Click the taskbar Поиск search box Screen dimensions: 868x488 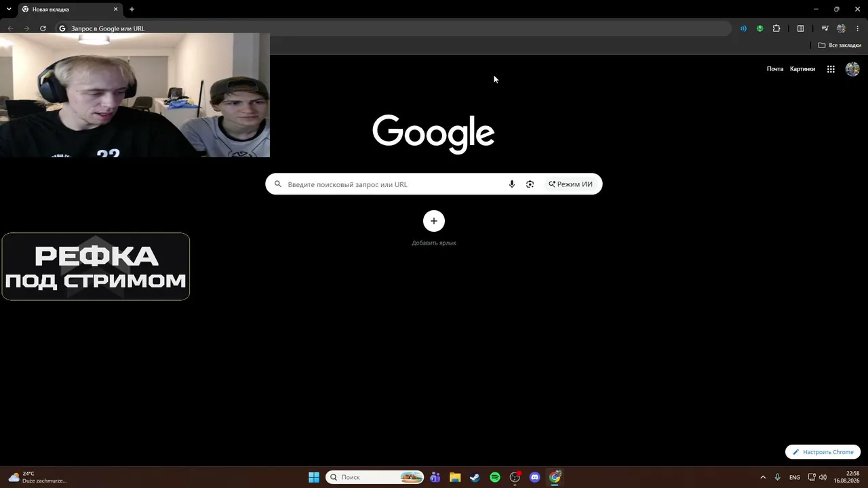pyautogui.click(x=375, y=477)
